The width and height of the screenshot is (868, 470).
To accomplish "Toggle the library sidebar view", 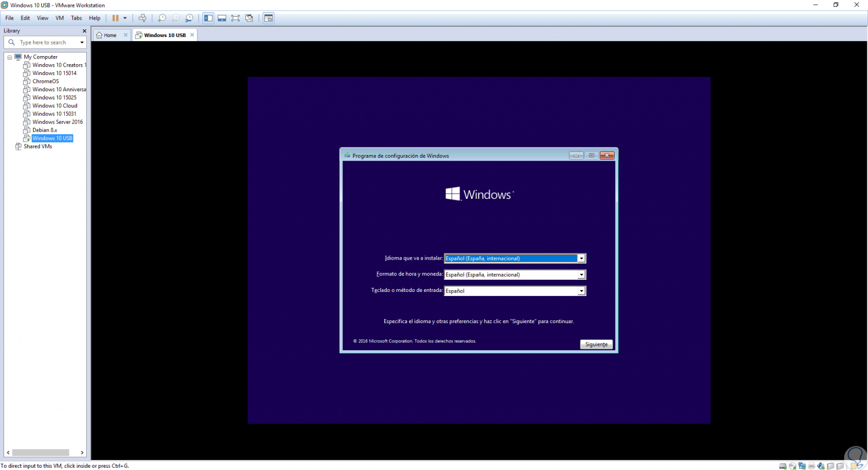I will click(208, 18).
